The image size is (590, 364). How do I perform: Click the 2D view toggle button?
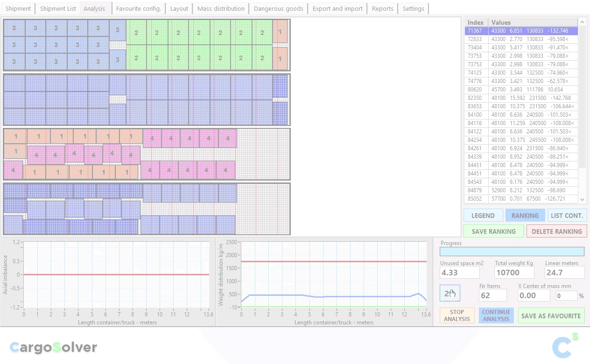(450, 294)
